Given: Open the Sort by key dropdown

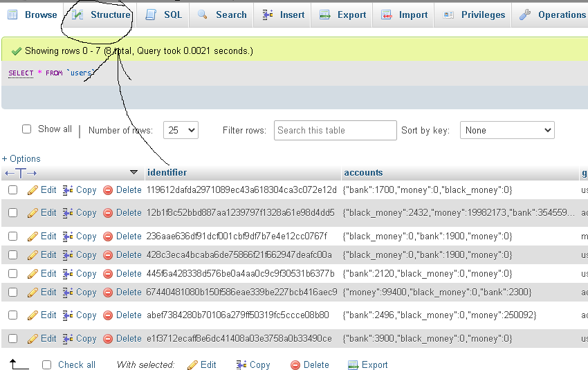Looking at the screenshot, I should 507,130.
